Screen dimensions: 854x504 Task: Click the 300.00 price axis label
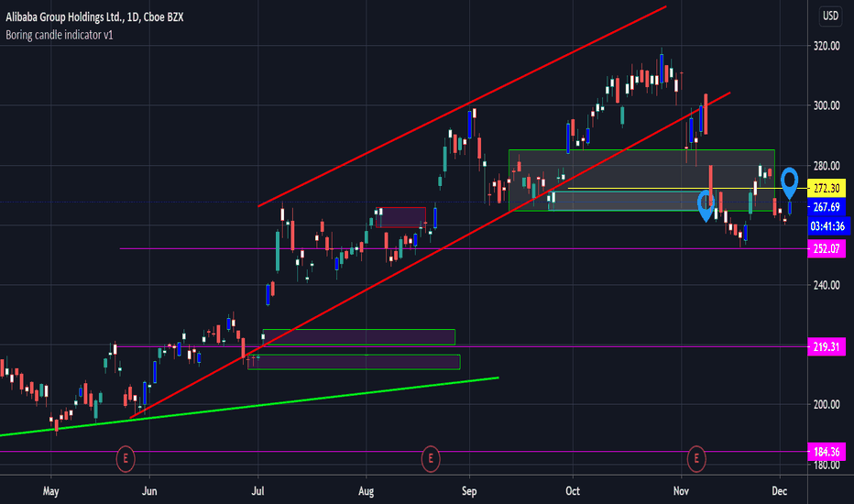point(827,105)
